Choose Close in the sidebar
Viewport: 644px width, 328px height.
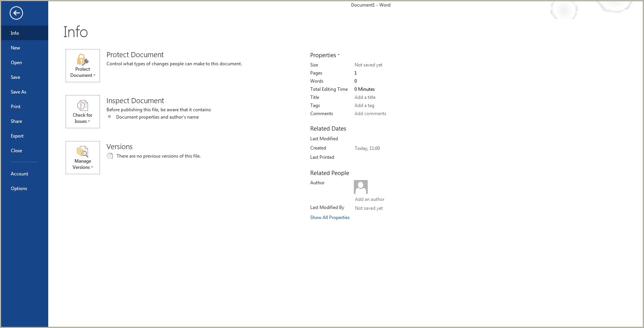(24, 151)
